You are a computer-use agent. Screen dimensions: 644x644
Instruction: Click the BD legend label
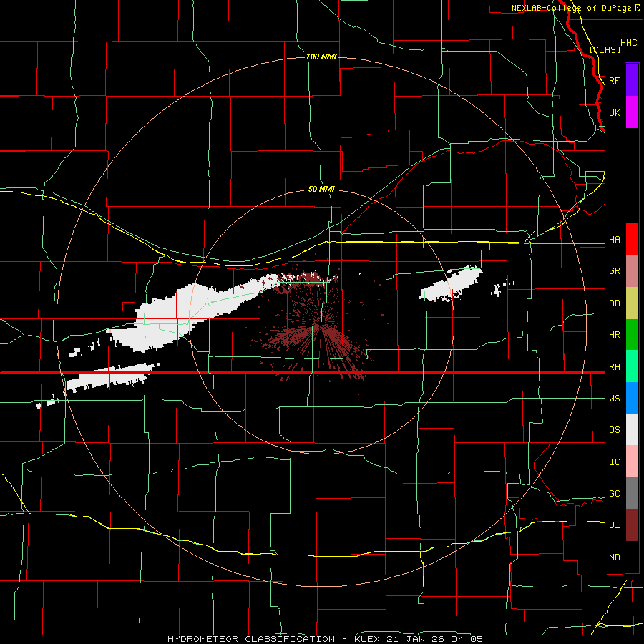614,303
